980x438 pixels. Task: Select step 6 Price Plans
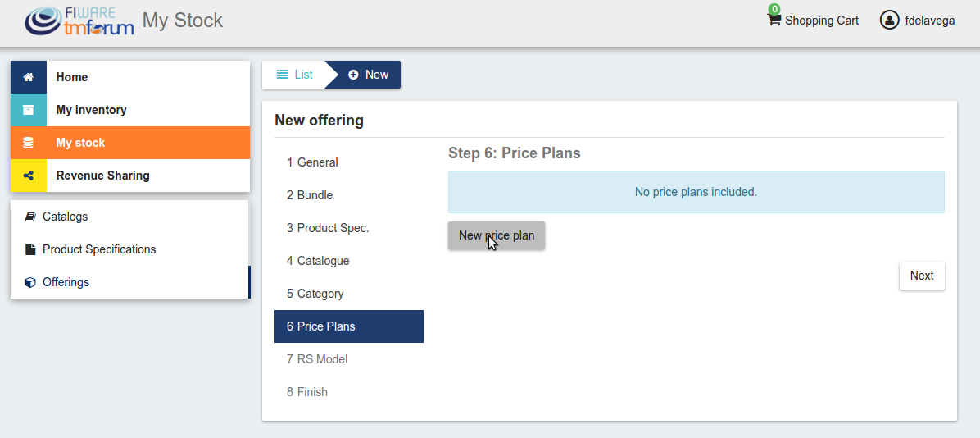(x=349, y=326)
